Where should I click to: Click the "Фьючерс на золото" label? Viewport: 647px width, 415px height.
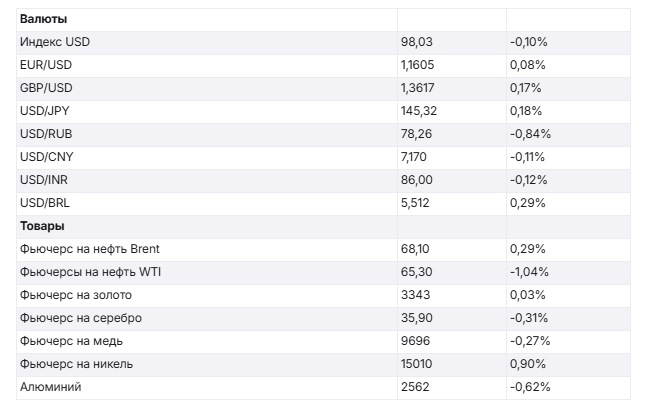click(x=76, y=295)
